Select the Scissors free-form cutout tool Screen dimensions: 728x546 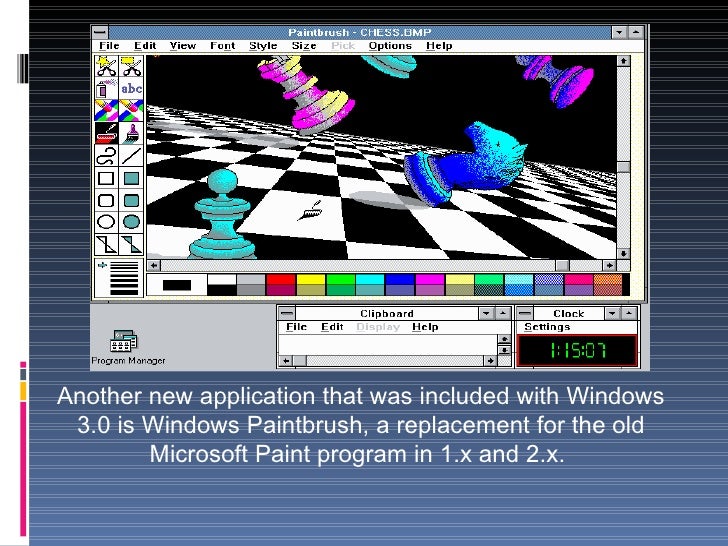coord(106,66)
